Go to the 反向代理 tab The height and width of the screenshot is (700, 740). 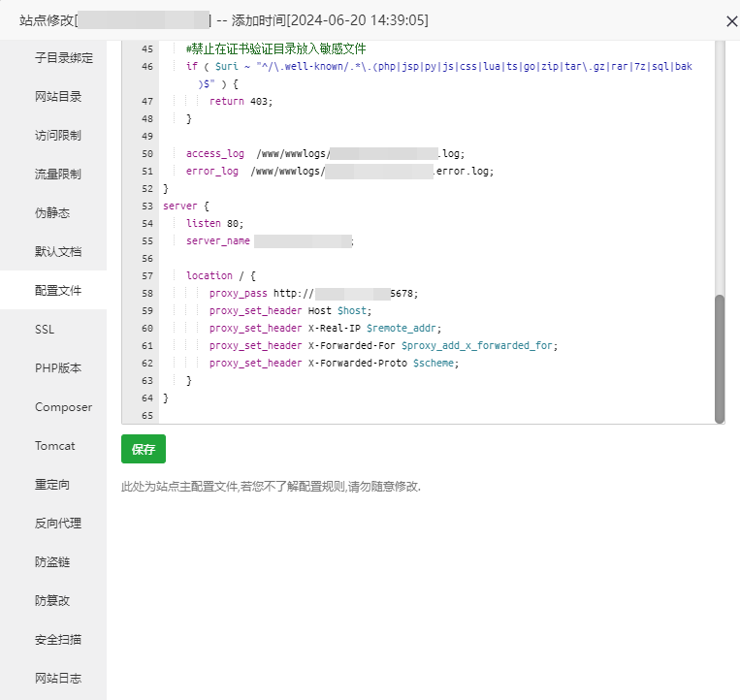point(58,523)
